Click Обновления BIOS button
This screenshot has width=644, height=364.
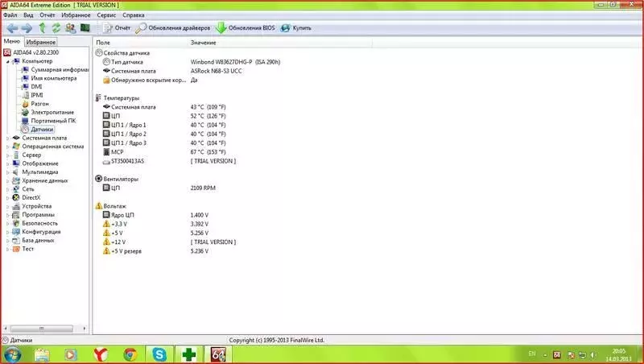[x=246, y=28]
